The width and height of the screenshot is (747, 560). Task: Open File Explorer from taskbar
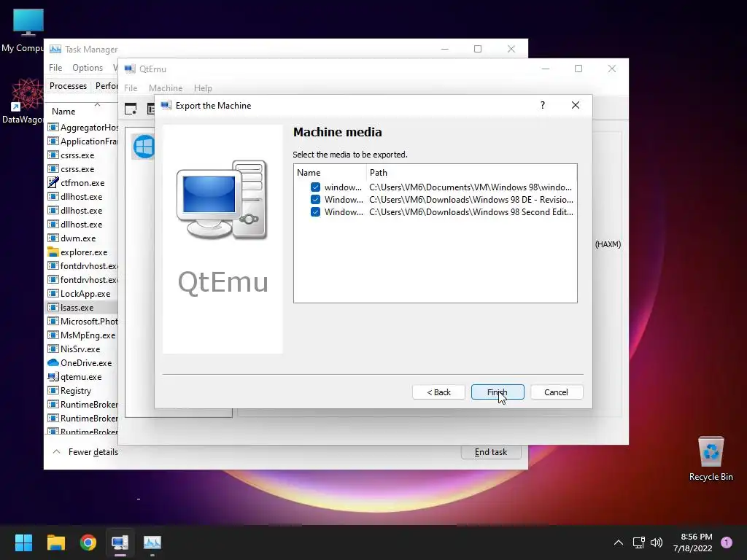(55, 542)
